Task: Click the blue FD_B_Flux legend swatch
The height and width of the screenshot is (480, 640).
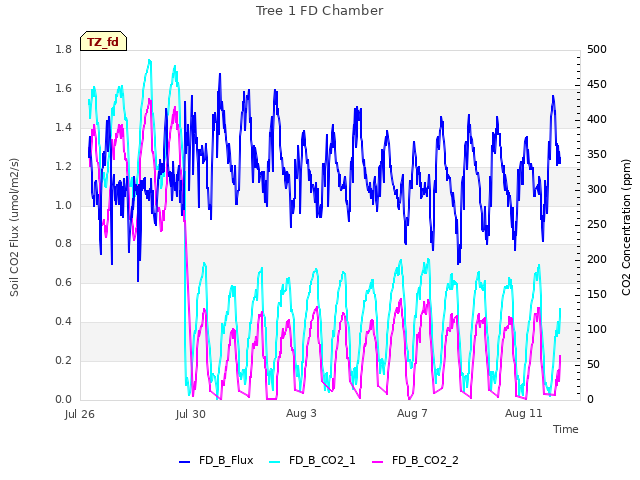Action: pyautogui.click(x=184, y=462)
